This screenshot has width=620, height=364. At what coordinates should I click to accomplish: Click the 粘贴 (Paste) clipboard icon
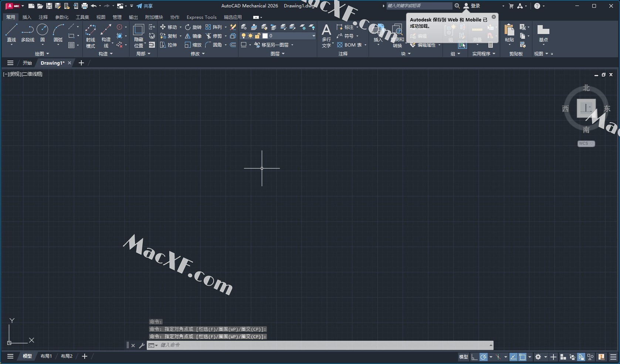pyautogui.click(x=509, y=33)
